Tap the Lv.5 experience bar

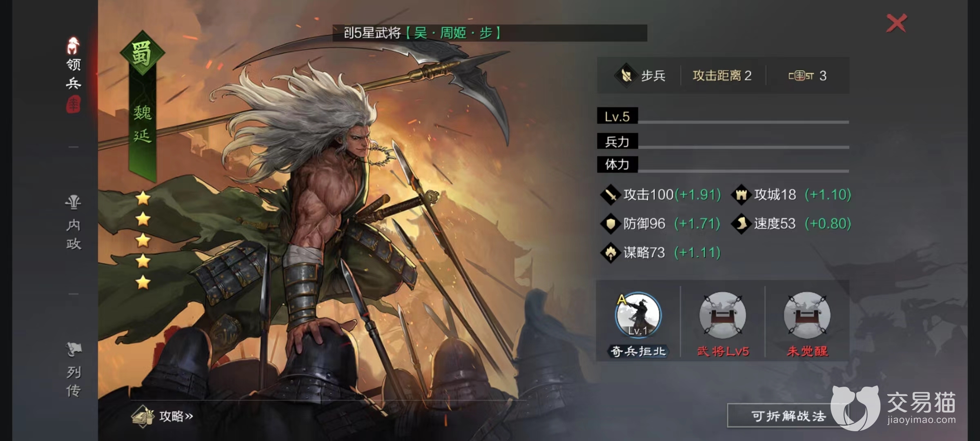(x=723, y=117)
